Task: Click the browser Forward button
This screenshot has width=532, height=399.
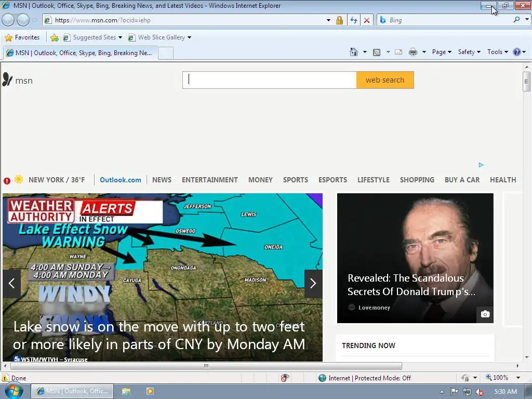Action: pyautogui.click(x=23, y=20)
